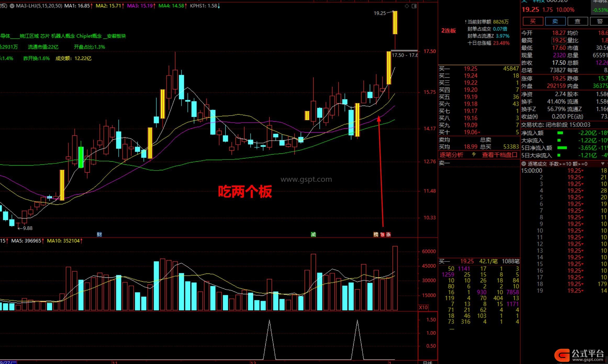608x364 pixels.
Task: Click the lightning bolt icon beside 逐笔分析
Action: (474, 155)
